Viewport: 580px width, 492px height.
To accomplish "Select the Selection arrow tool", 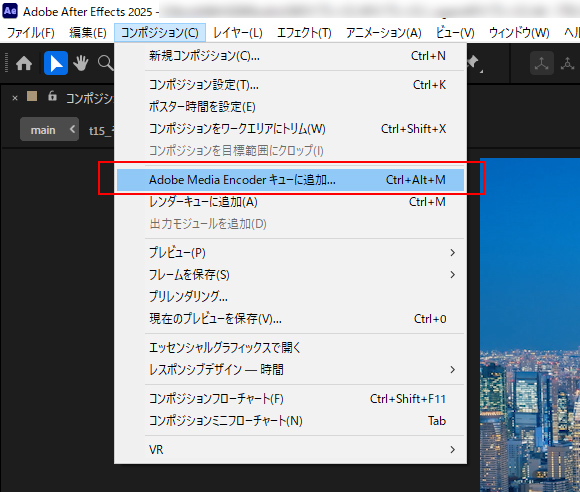I will [56, 63].
